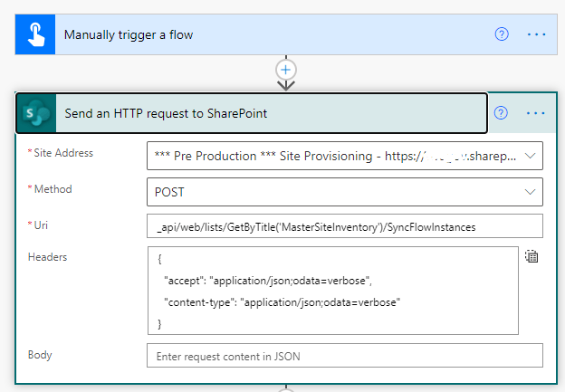Click the Site Address field label
Image resolution: width=565 pixels, height=392 pixels.
click(62, 153)
